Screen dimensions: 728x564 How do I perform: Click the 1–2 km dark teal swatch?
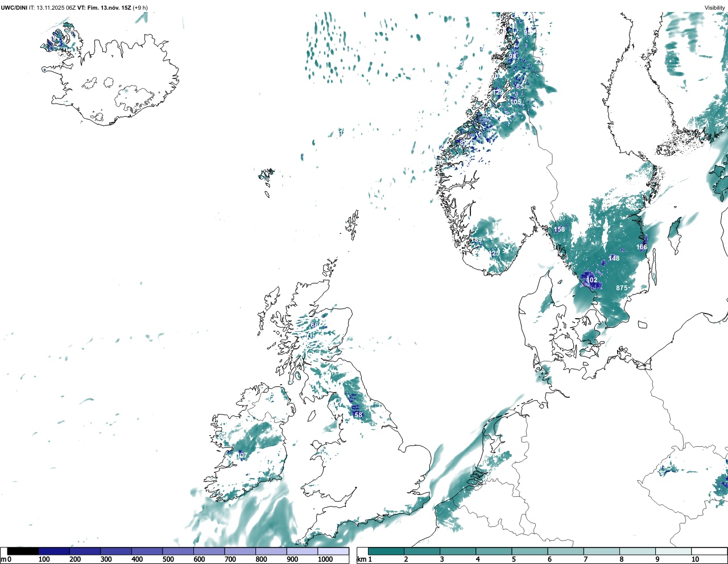tap(386, 551)
